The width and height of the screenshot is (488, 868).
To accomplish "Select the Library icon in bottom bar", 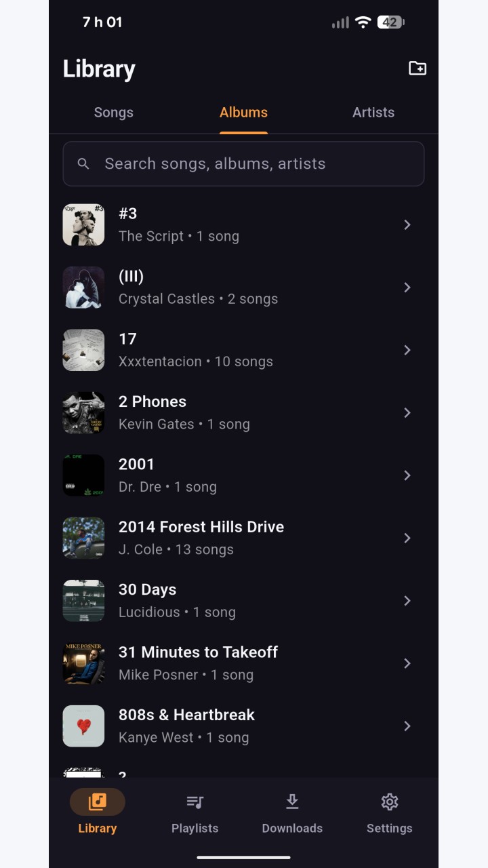I will 98,802.
